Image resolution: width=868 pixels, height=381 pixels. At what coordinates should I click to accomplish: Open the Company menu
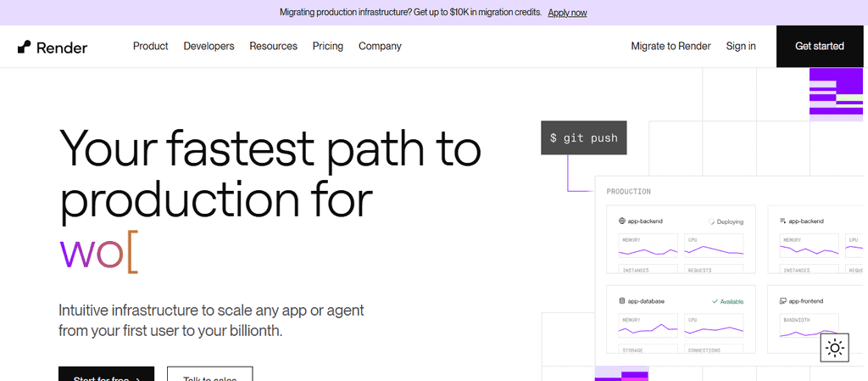380,47
